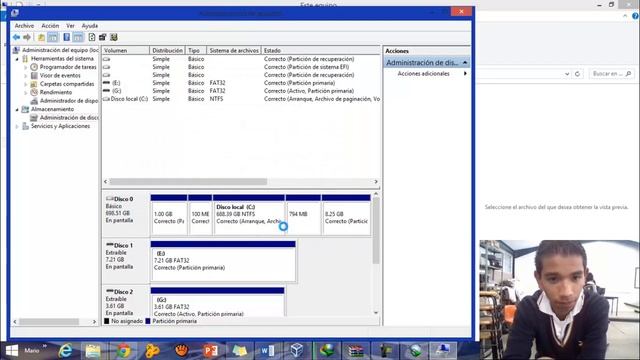Click the Up one level folder icon

point(41,38)
